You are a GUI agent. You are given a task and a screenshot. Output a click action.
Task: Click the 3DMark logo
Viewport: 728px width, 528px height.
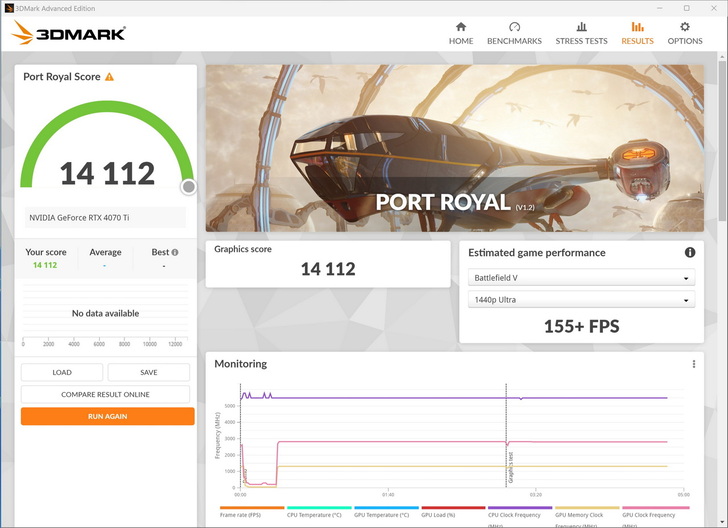[x=68, y=33]
